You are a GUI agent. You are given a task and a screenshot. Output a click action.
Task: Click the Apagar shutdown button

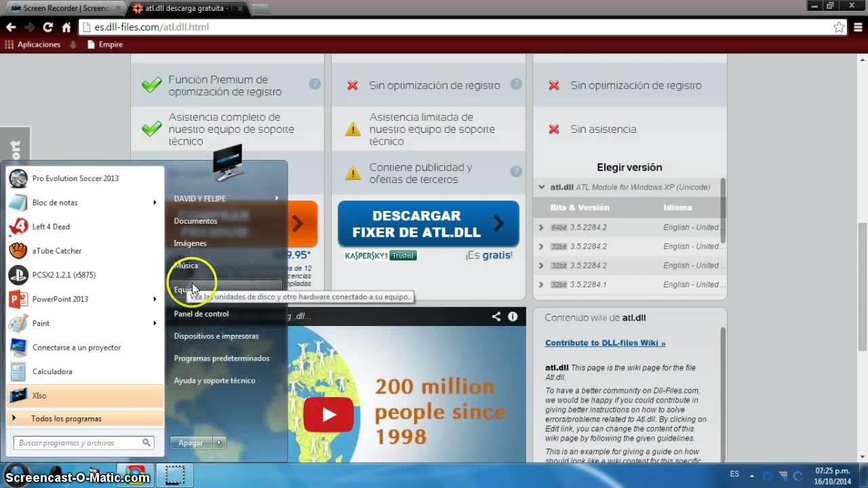191,443
